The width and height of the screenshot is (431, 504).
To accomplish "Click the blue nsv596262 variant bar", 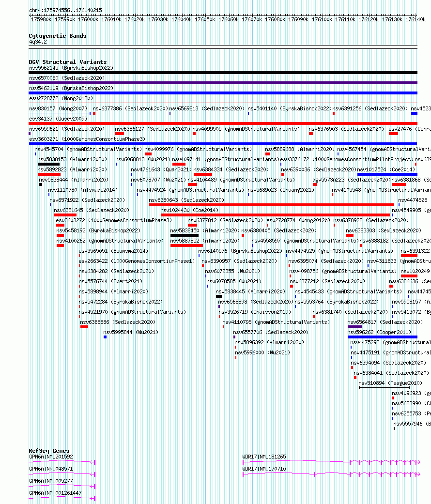I will tap(383, 337).
